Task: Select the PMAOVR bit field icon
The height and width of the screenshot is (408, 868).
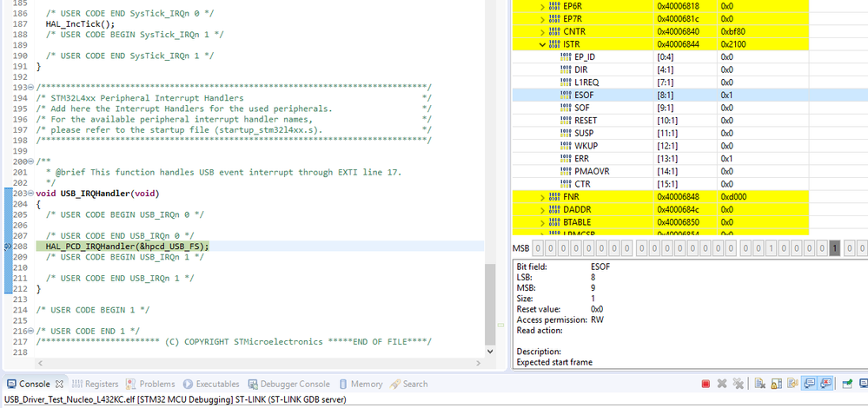Action: click(x=565, y=171)
